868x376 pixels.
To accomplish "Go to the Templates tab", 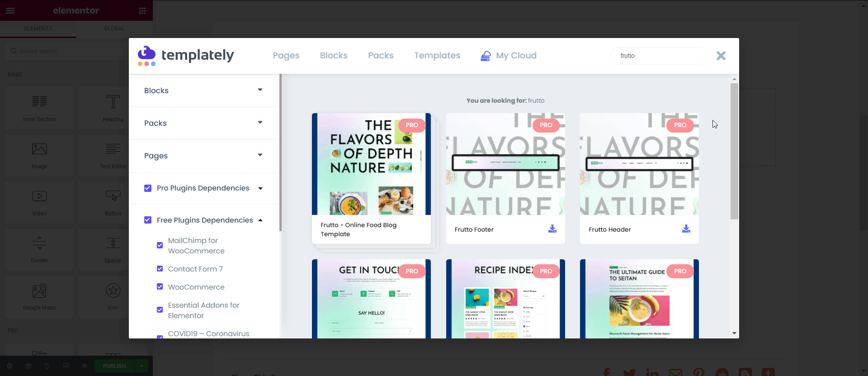I will tap(437, 56).
